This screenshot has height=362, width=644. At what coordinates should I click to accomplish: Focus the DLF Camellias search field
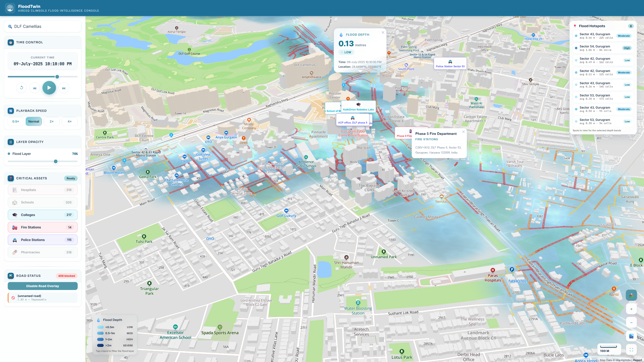click(42, 26)
